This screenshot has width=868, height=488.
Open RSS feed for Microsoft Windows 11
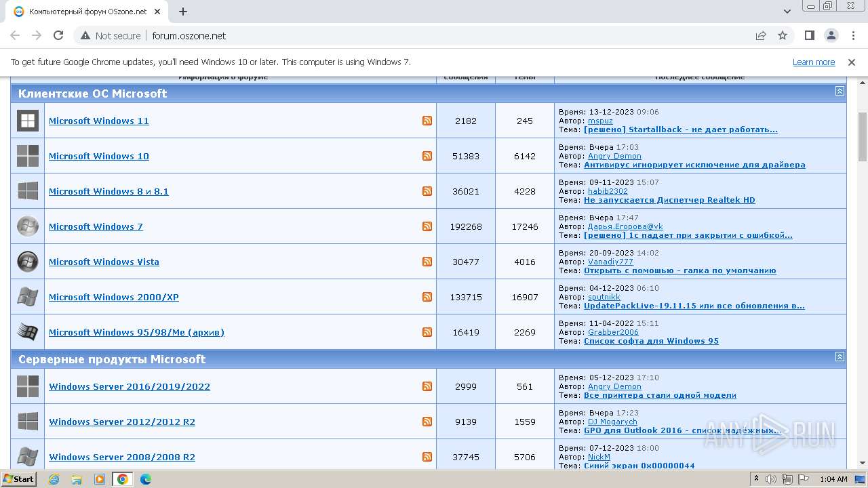(x=427, y=121)
